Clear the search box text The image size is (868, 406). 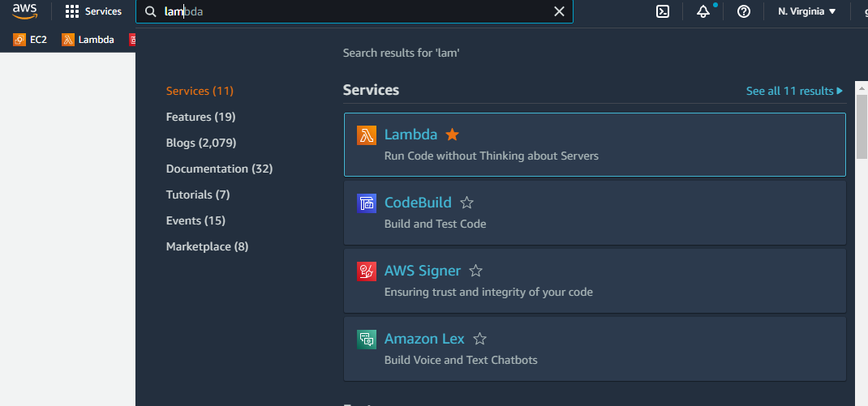(559, 11)
